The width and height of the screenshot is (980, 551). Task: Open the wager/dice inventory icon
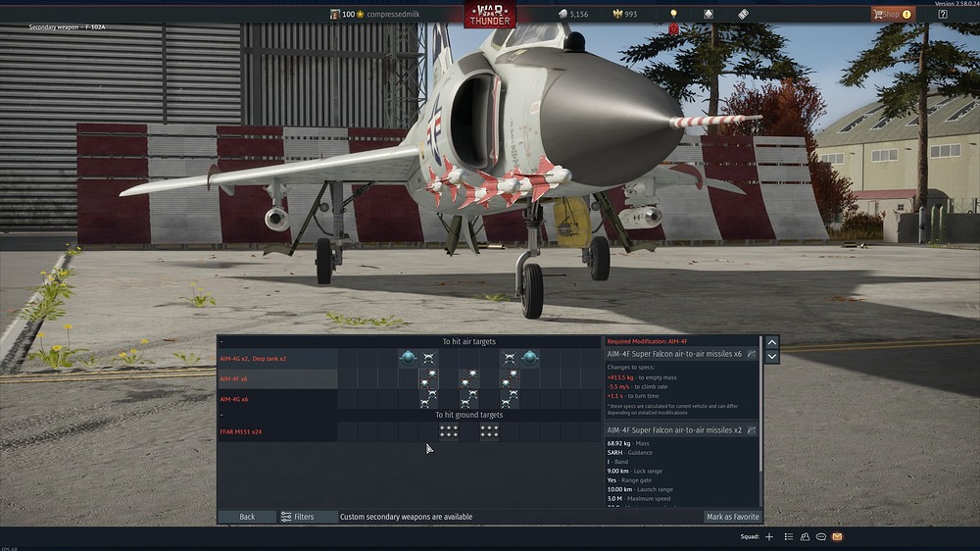(x=709, y=14)
